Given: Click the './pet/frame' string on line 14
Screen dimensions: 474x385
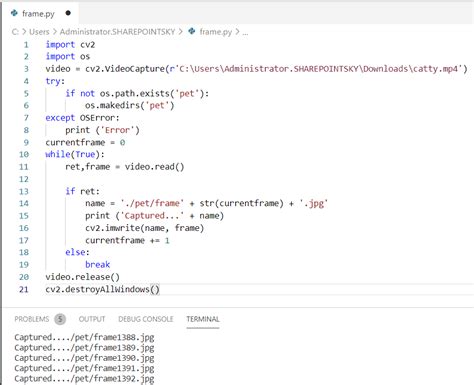Looking at the screenshot, I should (x=152, y=203).
